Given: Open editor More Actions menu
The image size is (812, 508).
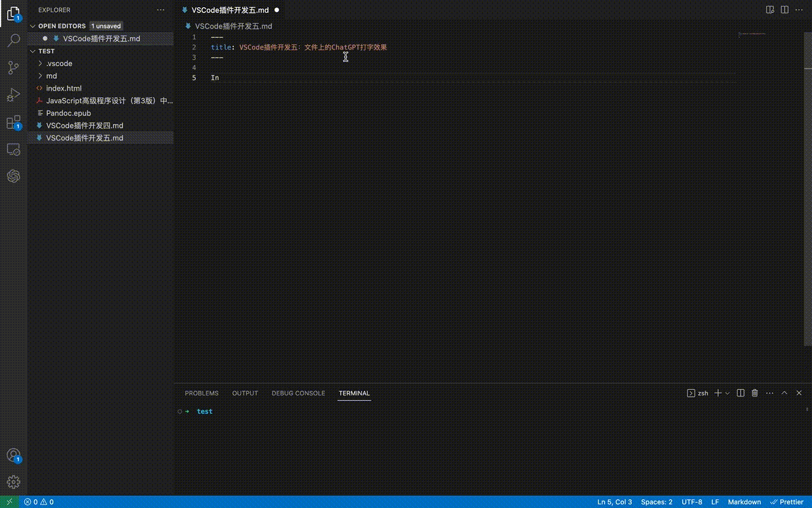Looking at the screenshot, I should coord(800,10).
